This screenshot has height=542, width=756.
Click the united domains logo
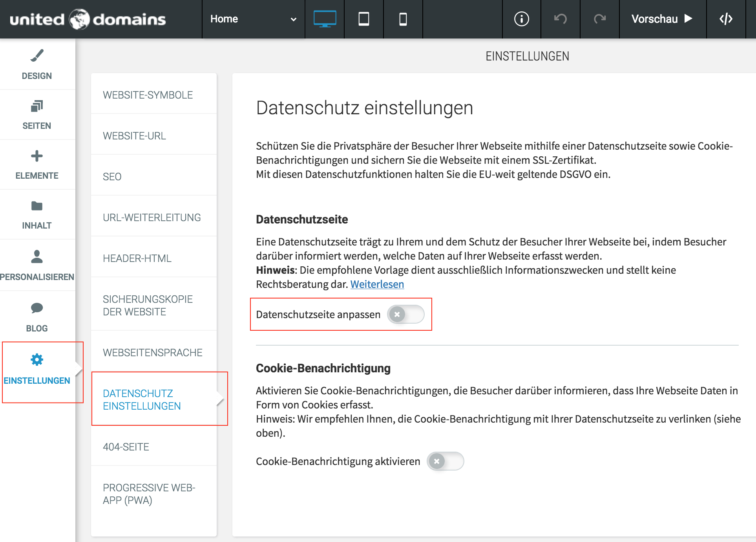tap(88, 19)
